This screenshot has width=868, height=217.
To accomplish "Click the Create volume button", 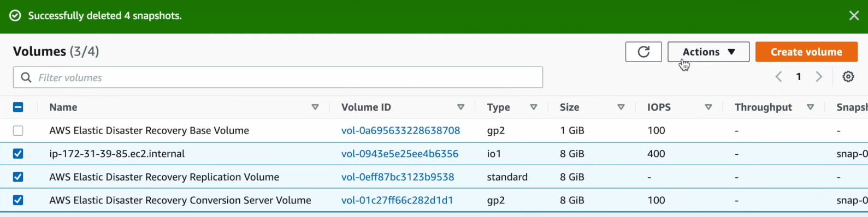I will [x=806, y=52].
